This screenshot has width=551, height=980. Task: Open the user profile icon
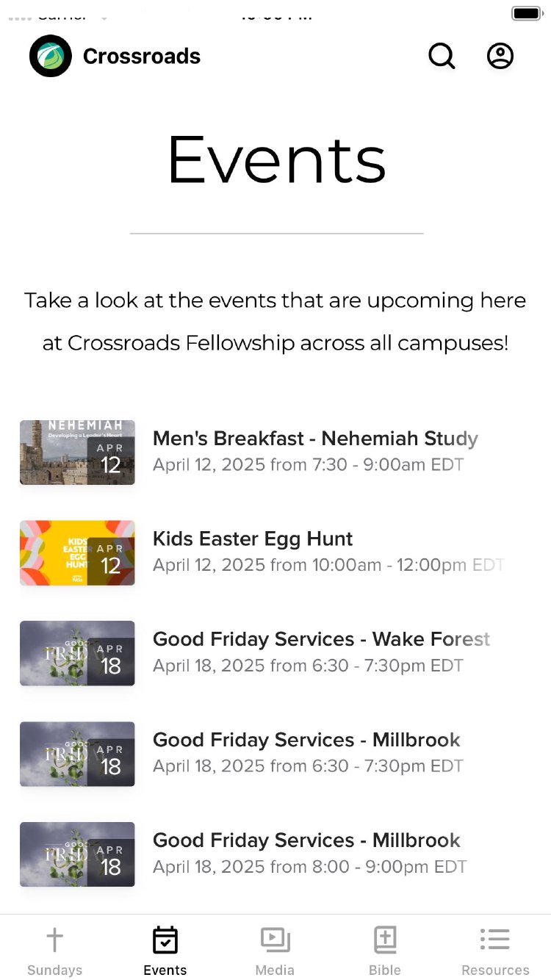(500, 56)
